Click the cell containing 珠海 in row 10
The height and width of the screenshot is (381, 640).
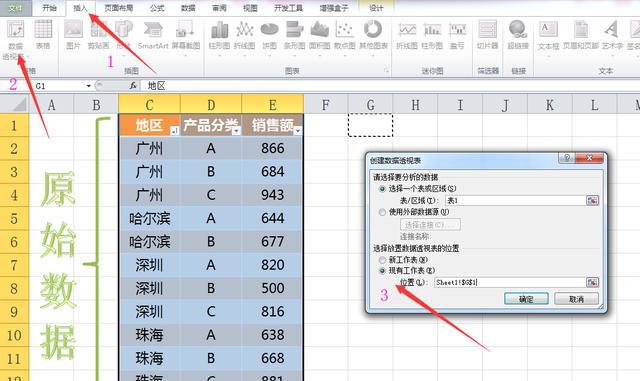click(x=149, y=335)
